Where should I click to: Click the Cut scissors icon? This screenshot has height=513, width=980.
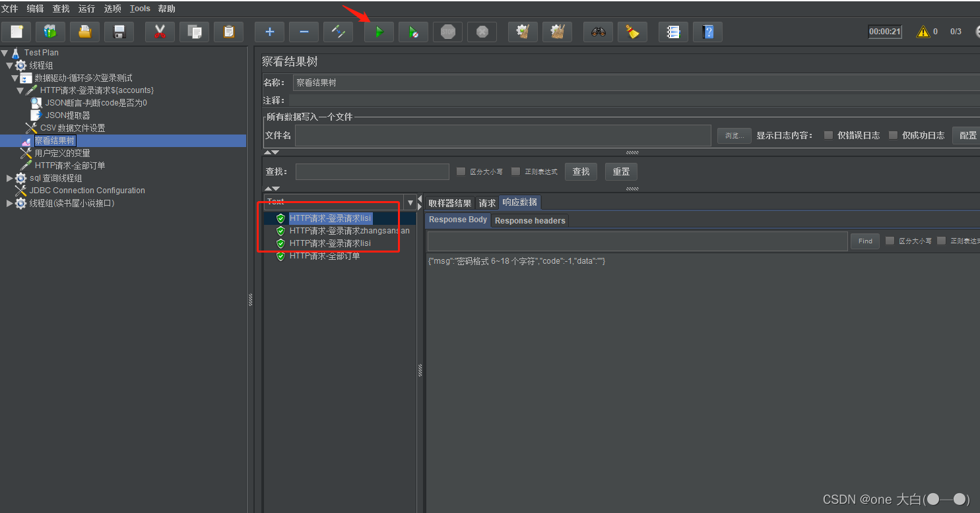[160, 32]
